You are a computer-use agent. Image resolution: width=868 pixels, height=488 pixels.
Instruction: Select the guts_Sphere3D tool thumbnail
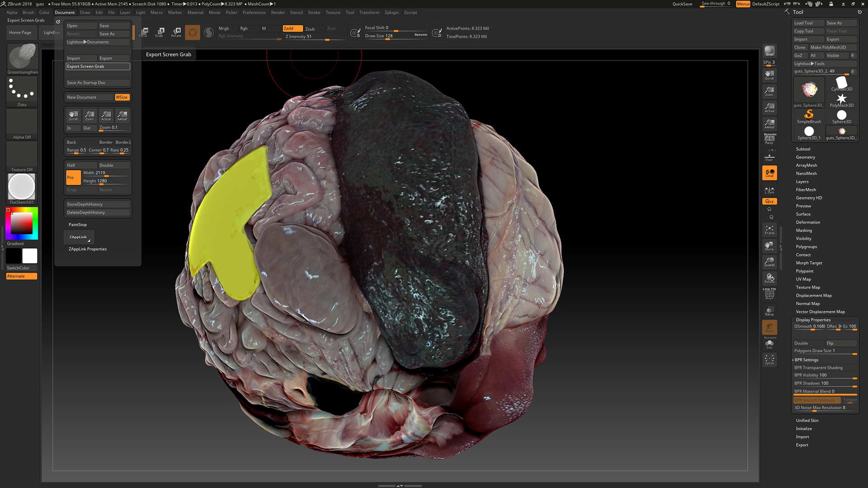(x=809, y=90)
